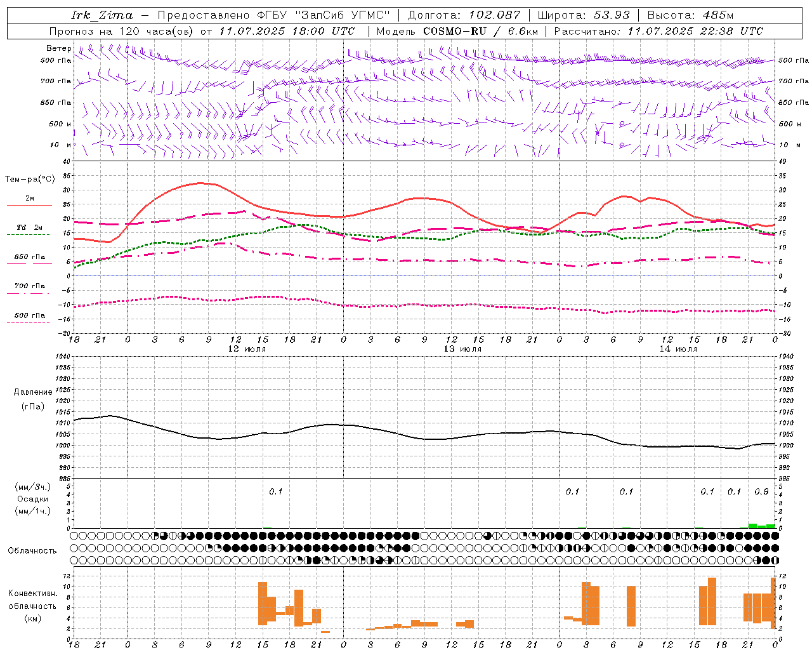This screenshot has width=812, height=650.
Task: Click the 10 м wind level label on left
Action: [61, 145]
